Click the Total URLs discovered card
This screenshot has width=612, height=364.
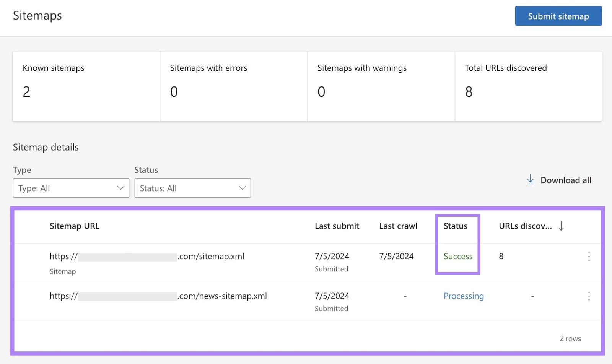click(529, 86)
